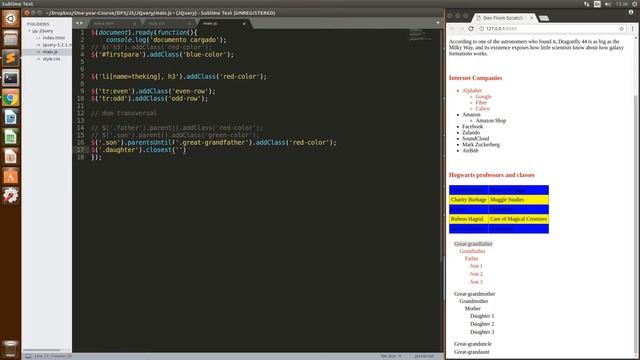Open index.html in the sidebar
The image size is (640, 360).
(54, 38)
